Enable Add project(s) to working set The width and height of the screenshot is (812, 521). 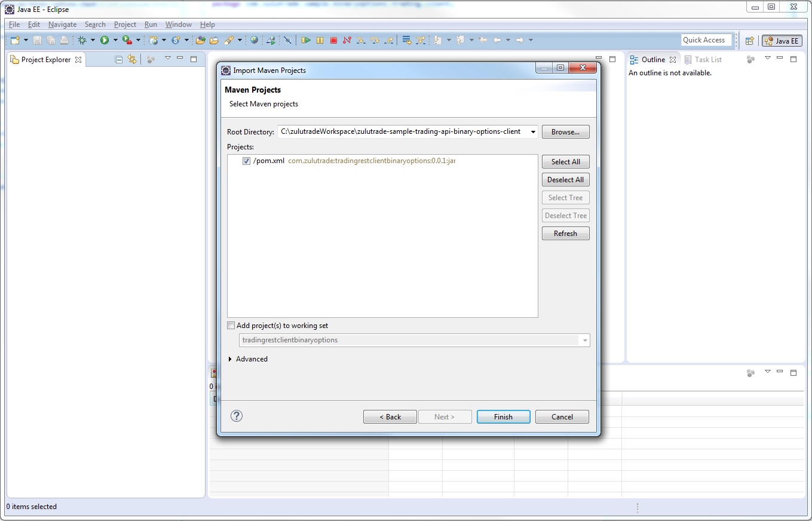[x=231, y=326]
